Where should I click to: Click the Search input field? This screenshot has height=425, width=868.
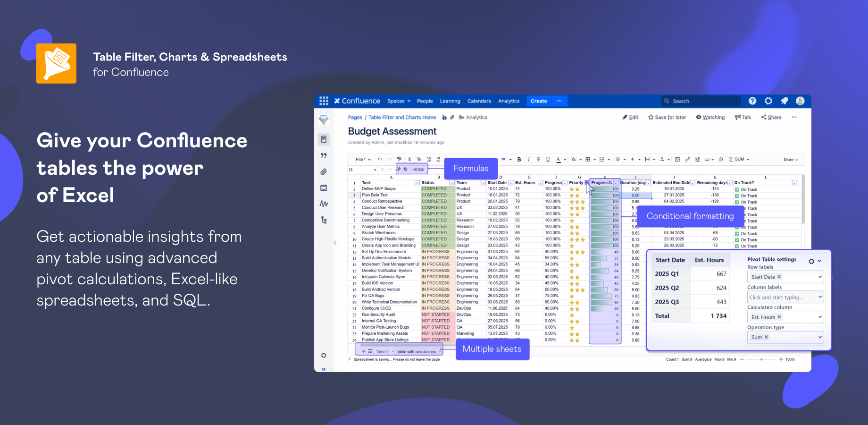pyautogui.click(x=701, y=101)
